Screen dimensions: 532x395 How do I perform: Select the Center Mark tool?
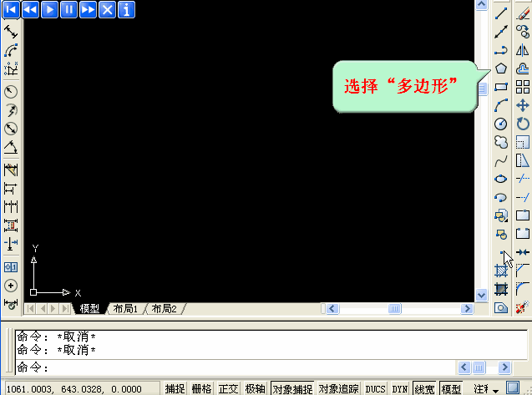tap(11, 286)
